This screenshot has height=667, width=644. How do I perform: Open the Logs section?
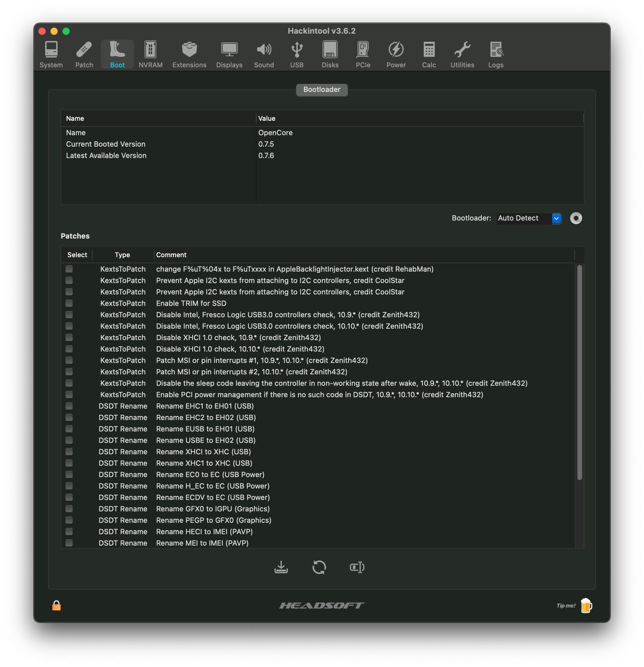(496, 54)
